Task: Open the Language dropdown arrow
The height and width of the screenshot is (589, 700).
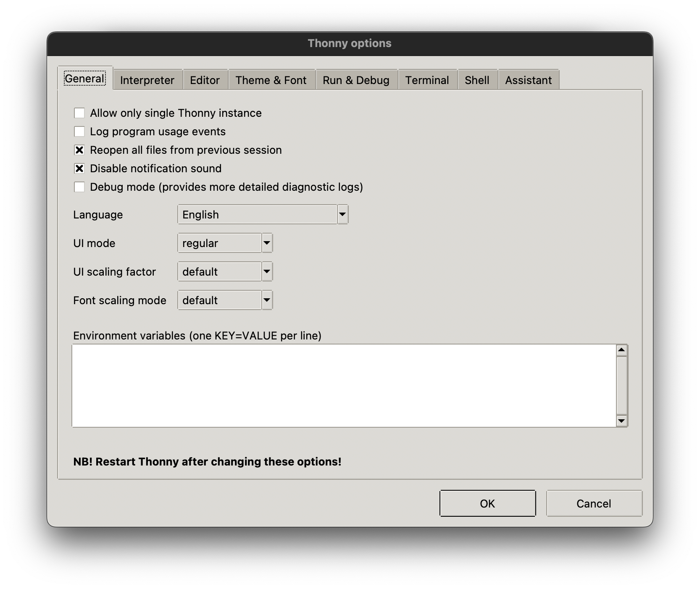Action: click(x=342, y=215)
